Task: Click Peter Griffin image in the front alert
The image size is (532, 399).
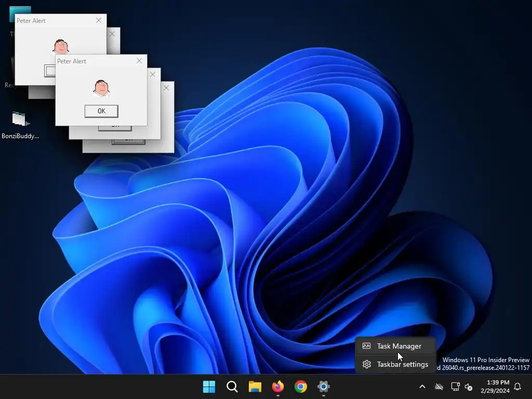Action: coord(101,88)
